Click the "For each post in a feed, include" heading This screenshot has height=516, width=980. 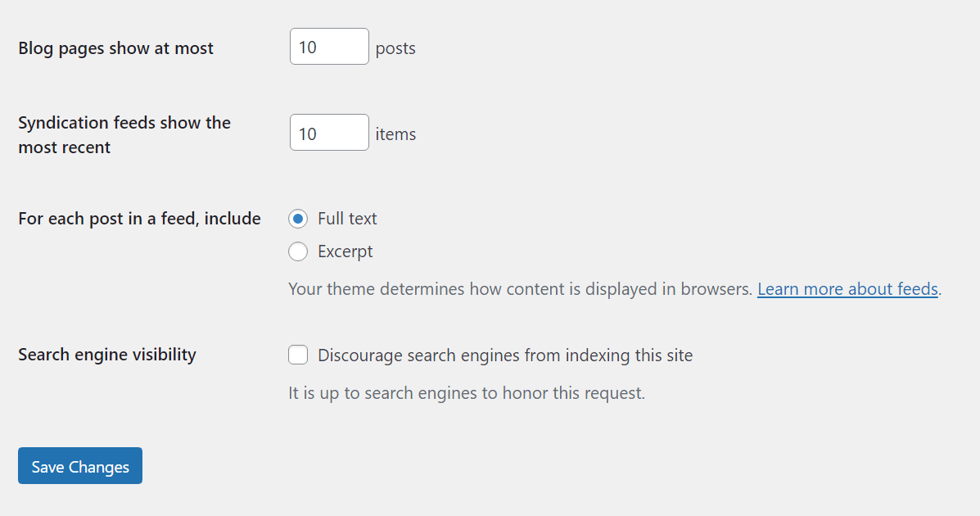139,219
